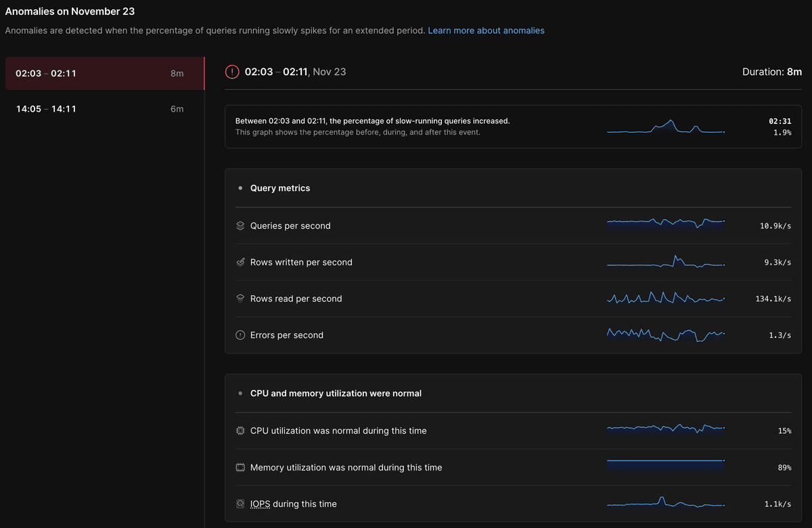Open the Learn more about anomalies link
This screenshot has height=528, width=812.
tap(486, 30)
